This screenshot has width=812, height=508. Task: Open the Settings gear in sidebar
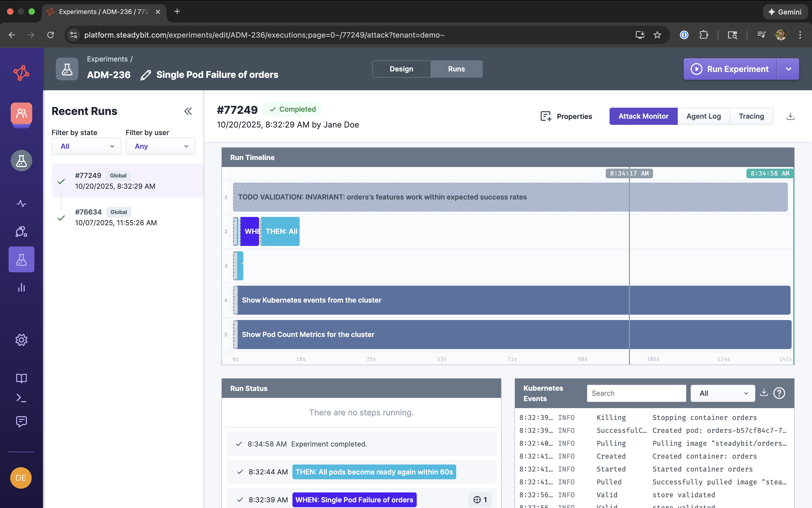(21, 340)
